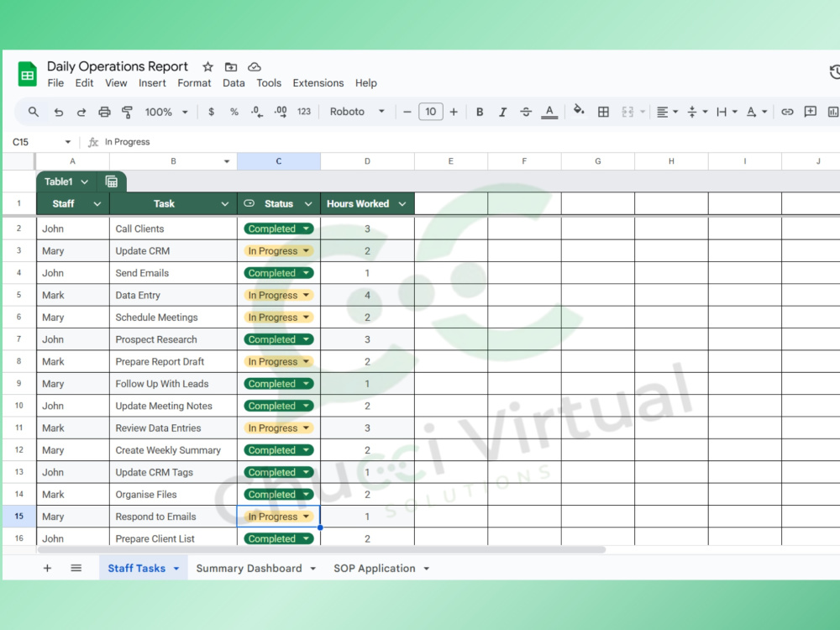
Task: Click the font size field showing 10
Action: [431, 112]
